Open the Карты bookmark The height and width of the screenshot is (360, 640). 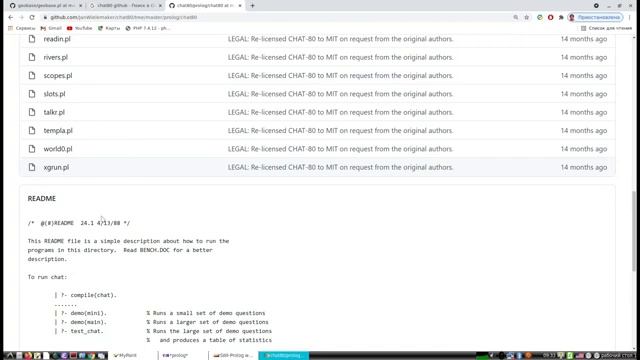click(109, 28)
